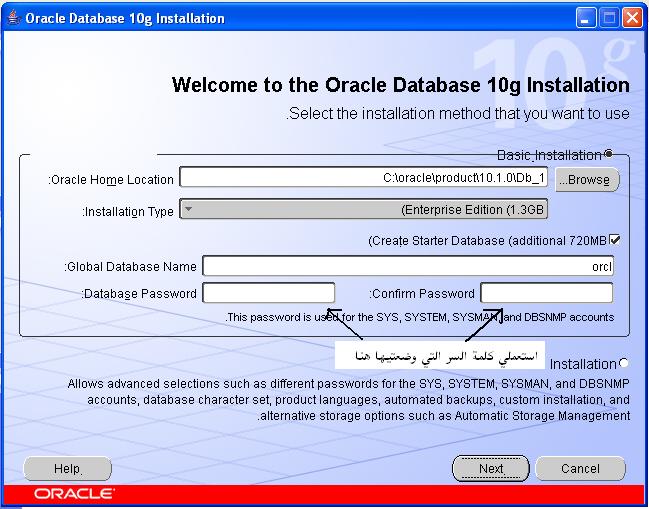Maximize the Oracle installer window
This screenshot has width=649, height=509.
coord(610,18)
